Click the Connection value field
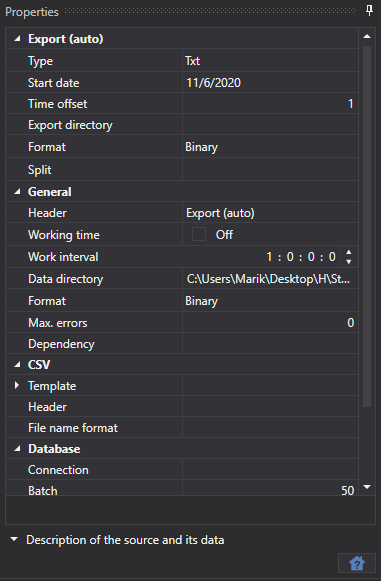 point(270,469)
